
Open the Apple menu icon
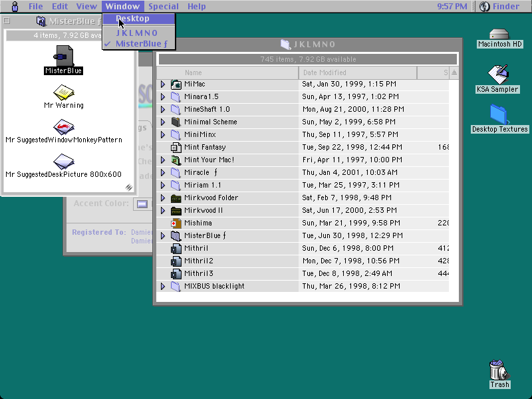click(x=15, y=6)
